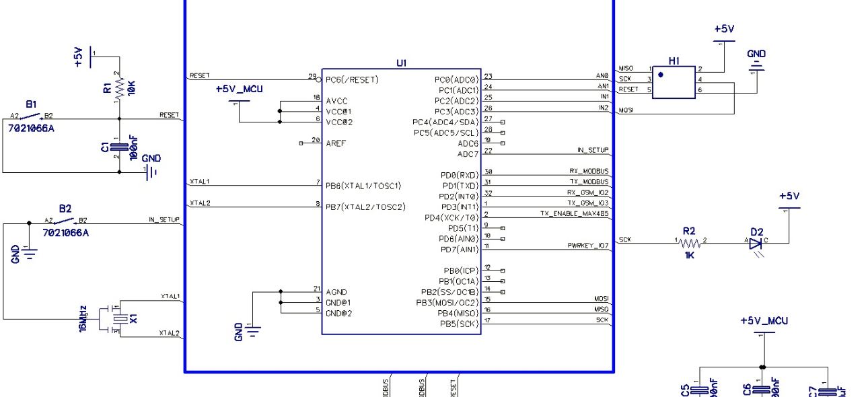The height and width of the screenshot is (397, 868).
Task: Select the H1 header component box
Action: click(674, 83)
